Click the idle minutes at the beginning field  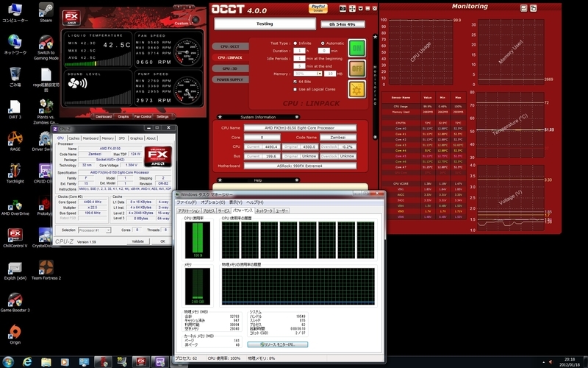[x=299, y=59]
